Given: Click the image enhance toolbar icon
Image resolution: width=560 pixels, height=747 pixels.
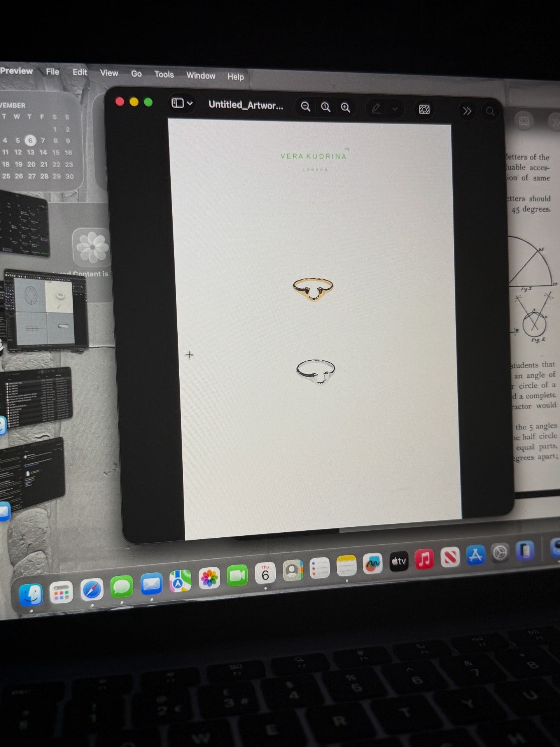Looking at the screenshot, I should [x=424, y=110].
